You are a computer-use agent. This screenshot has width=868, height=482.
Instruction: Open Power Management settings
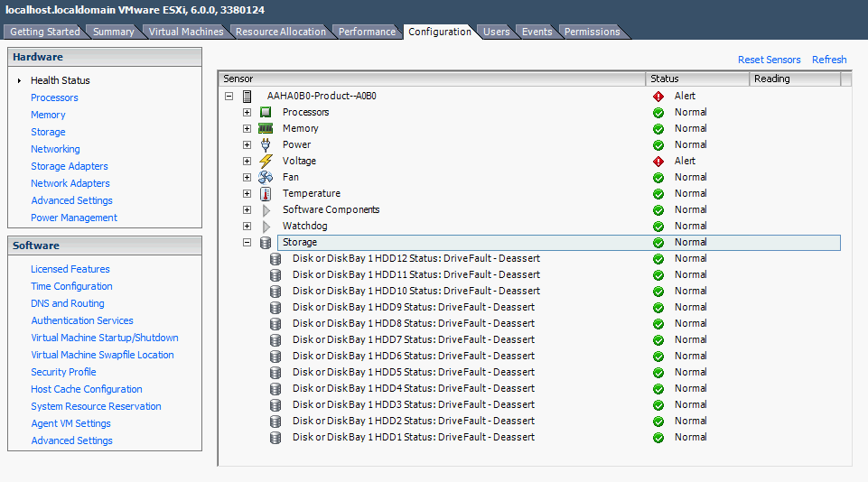point(74,218)
